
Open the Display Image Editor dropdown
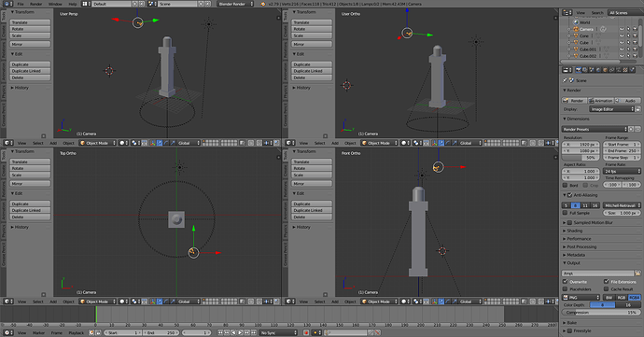pyautogui.click(x=612, y=109)
